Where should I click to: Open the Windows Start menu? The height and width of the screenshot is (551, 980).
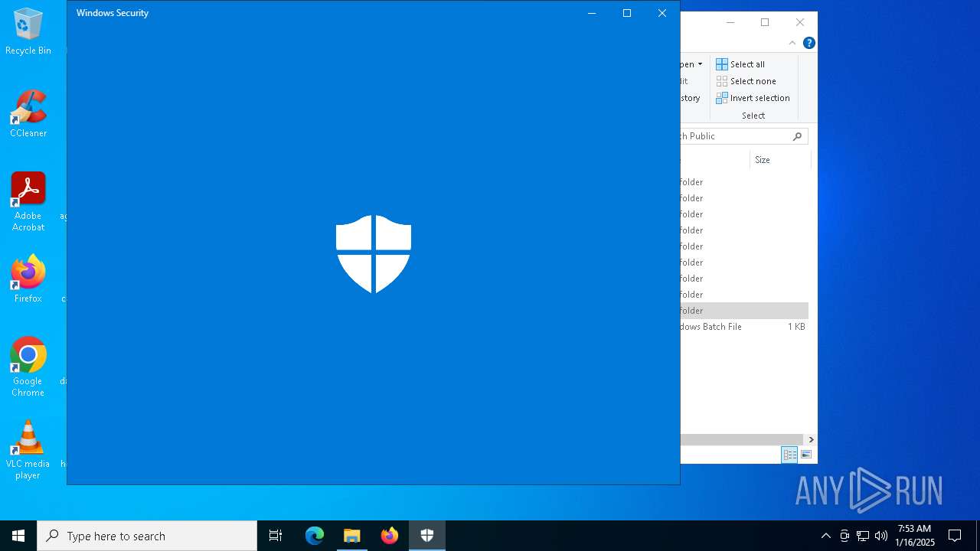pyautogui.click(x=18, y=536)
